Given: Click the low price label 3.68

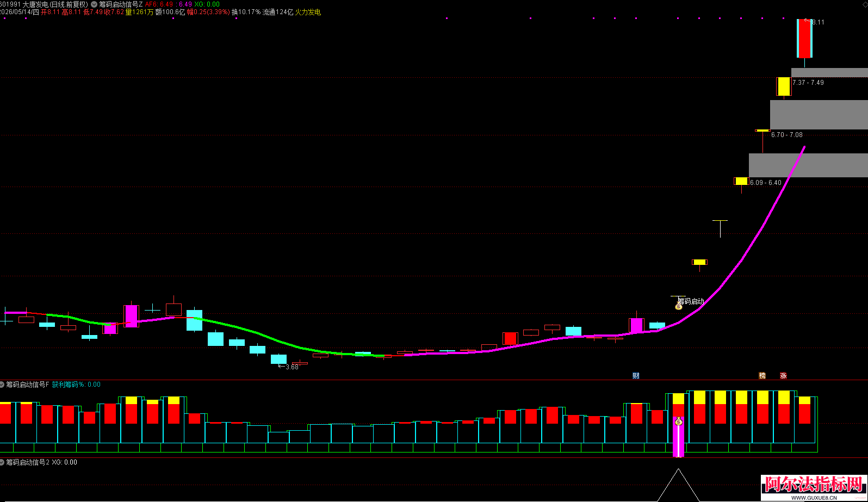Looking at the screenshot, I should tap(292, 367).
